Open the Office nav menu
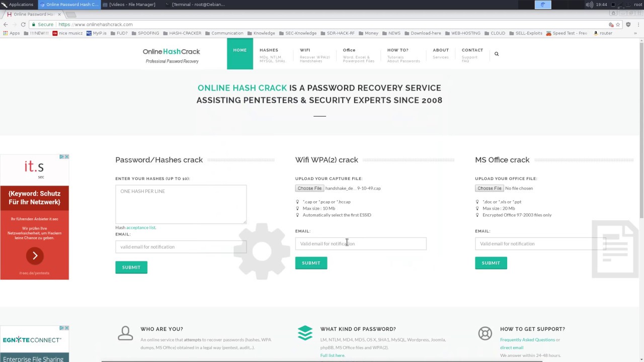The width and height of the screenshot is (644, 362). tap(359, 55)
